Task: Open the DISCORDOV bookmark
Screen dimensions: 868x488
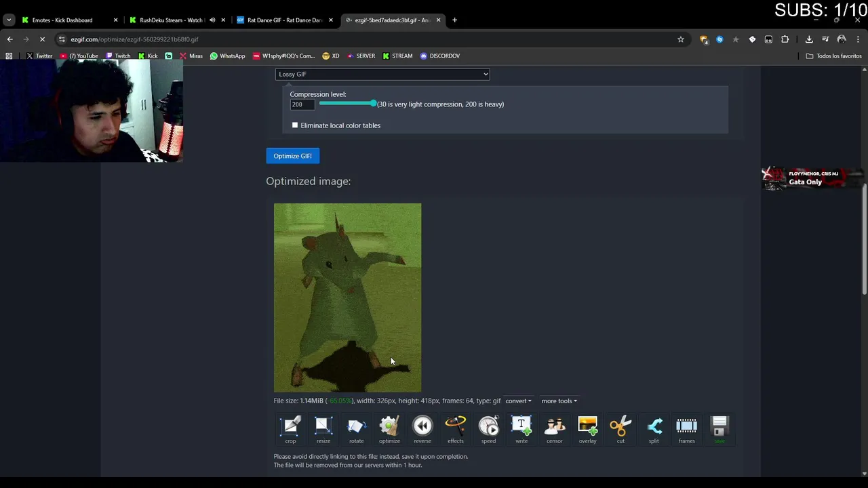Action: tap(439, 56)
